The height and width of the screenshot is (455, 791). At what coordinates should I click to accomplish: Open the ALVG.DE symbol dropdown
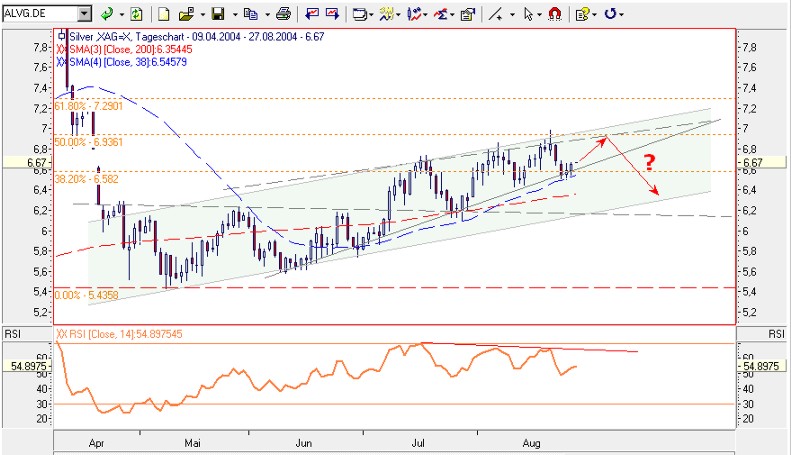pos(84,14)
